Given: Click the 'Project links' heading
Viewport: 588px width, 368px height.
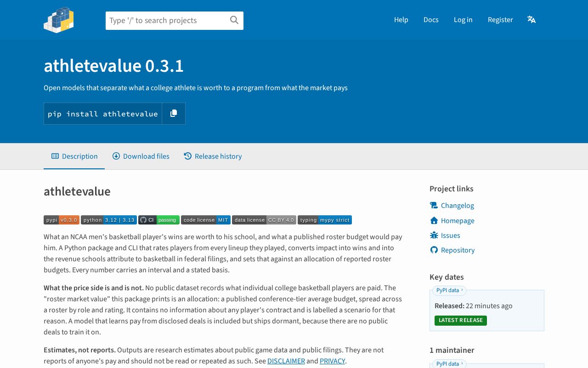Looking at the screenshot, I should [x=452, y=189].
